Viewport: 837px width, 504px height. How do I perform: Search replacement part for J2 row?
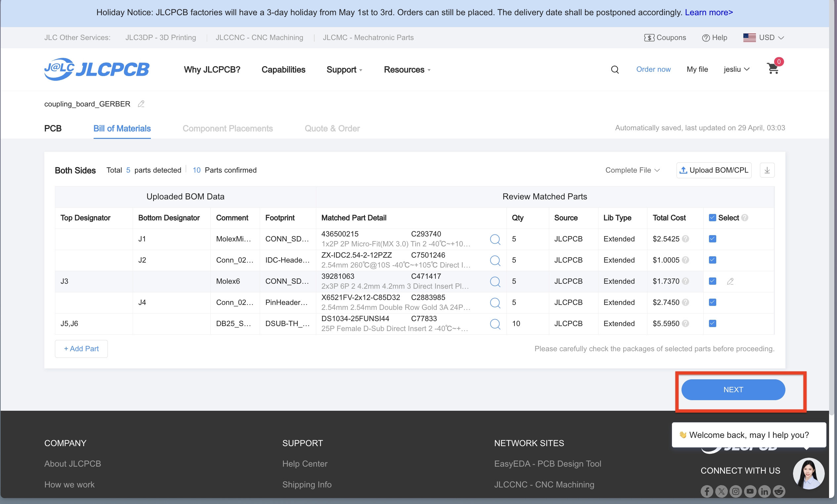click(495, 260)
